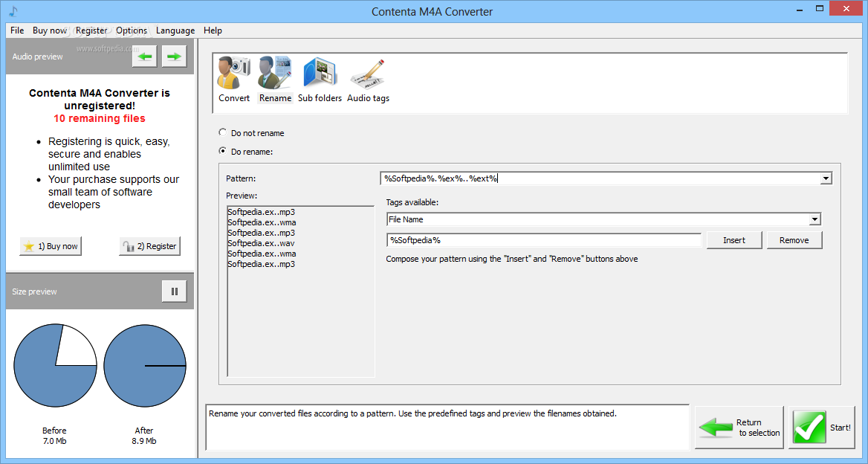Screen dimensions: 868x464
Task: Click the After size pie chart
Action: pos(144,365)
